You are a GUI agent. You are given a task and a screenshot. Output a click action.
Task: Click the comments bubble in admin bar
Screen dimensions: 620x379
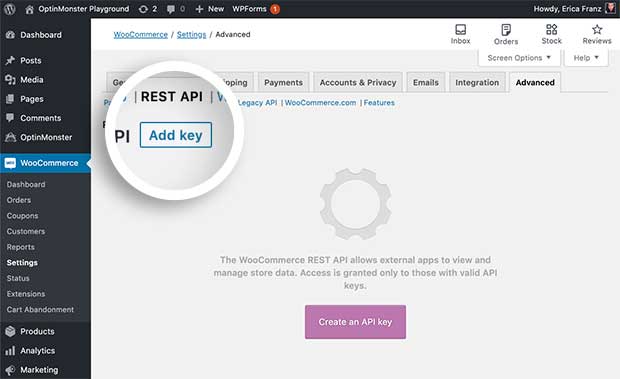pyautogui.click(x=171, y=9)
